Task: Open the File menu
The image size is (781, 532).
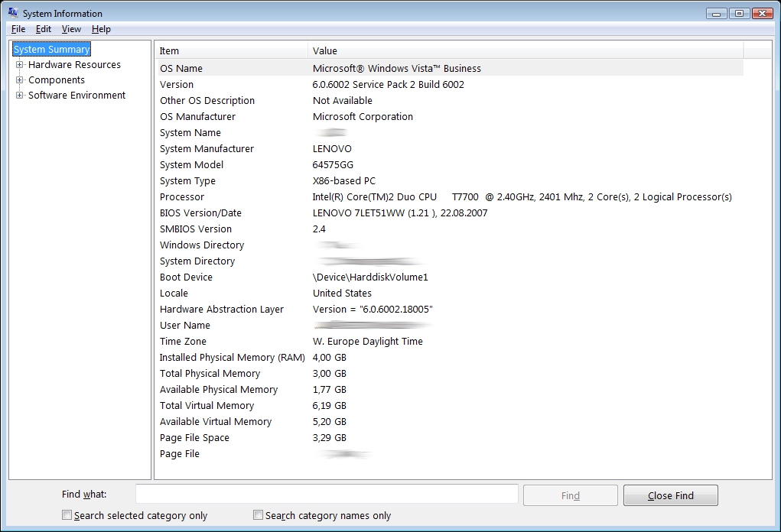Action: pos(18,29)
